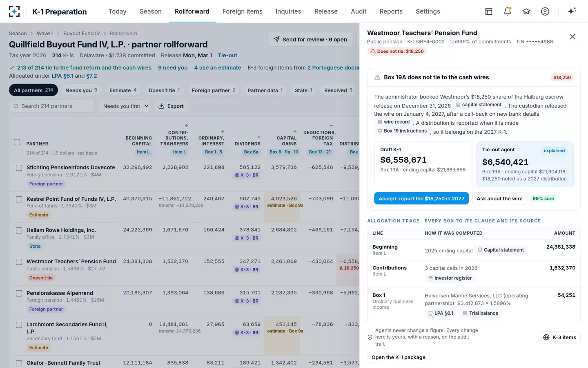Open notifications bell
This screenshot has width=588, height=368.
coord(508,11)
